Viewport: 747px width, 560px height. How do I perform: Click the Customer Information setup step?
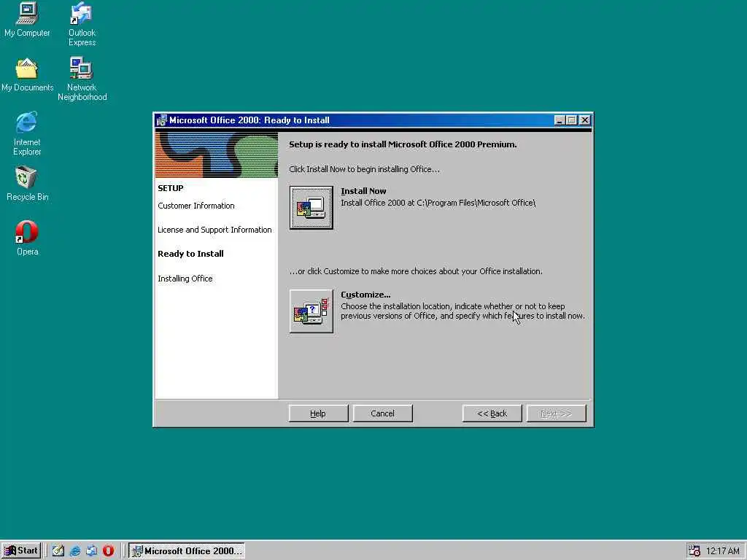coord(196,206)
